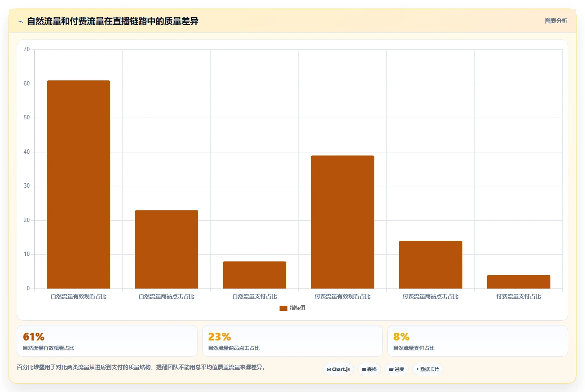Click the 自然流量支付占比 bar
This screenshot has width=585, height=392.
click(255, 275)
